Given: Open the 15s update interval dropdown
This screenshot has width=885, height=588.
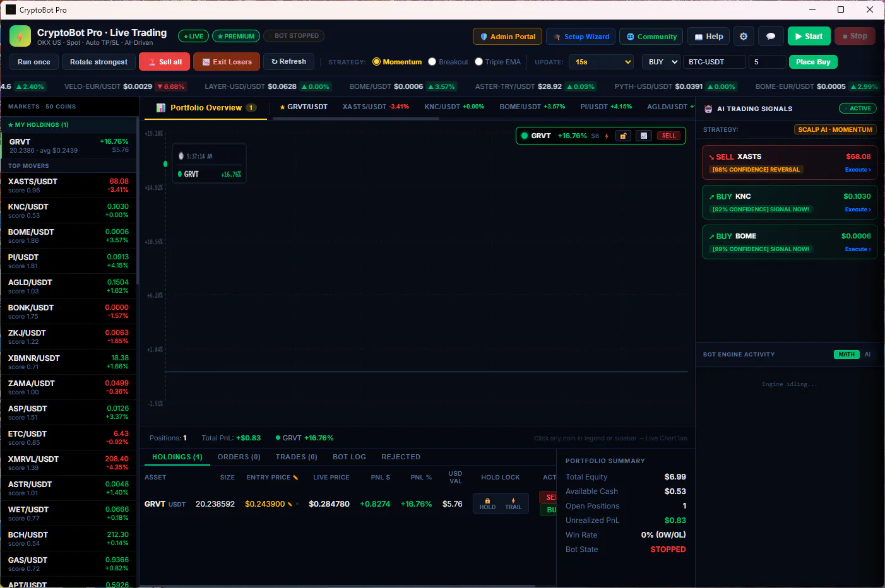Looking at the screenshot, I should click(601, 62).
